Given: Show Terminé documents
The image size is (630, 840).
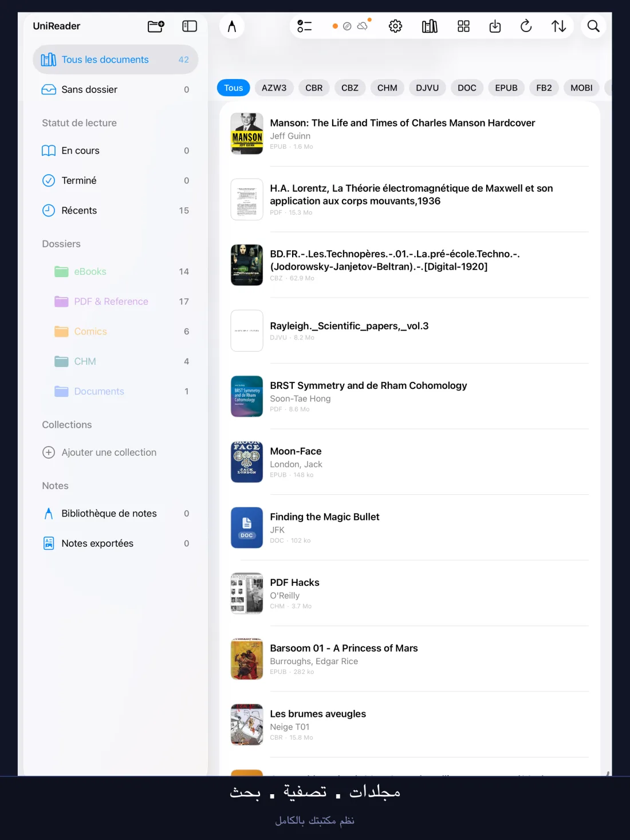Looking at the screenshot, I should (116, 180).
